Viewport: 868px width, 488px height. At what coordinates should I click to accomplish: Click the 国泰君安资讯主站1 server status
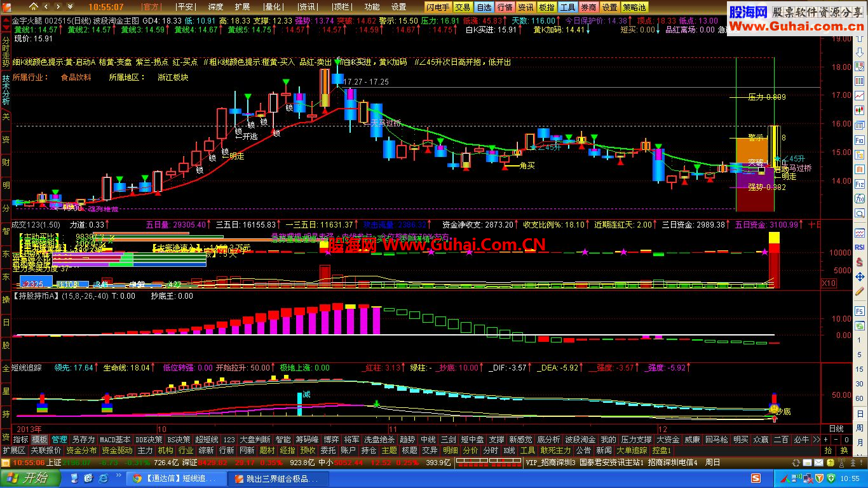[x=612, y=462]
